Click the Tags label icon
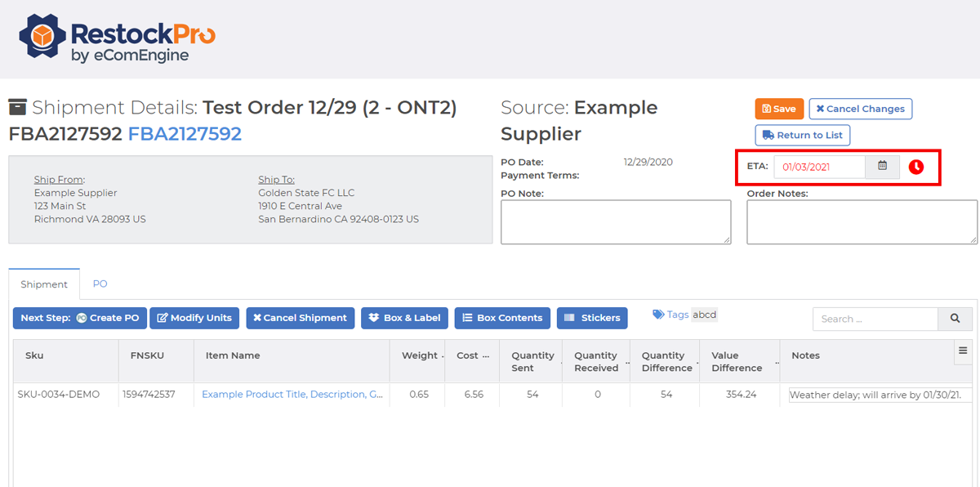This screenshot has height=487, width=980. tap(658, 315)
